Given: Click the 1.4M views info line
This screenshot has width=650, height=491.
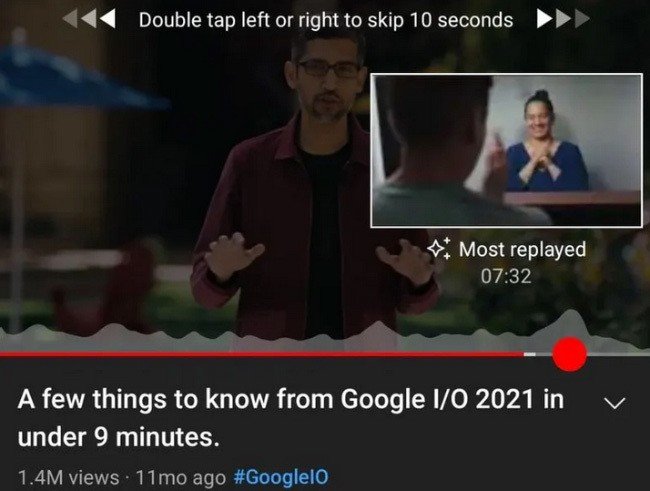Looking at the screenshot, I should click(x=68, y=477).
